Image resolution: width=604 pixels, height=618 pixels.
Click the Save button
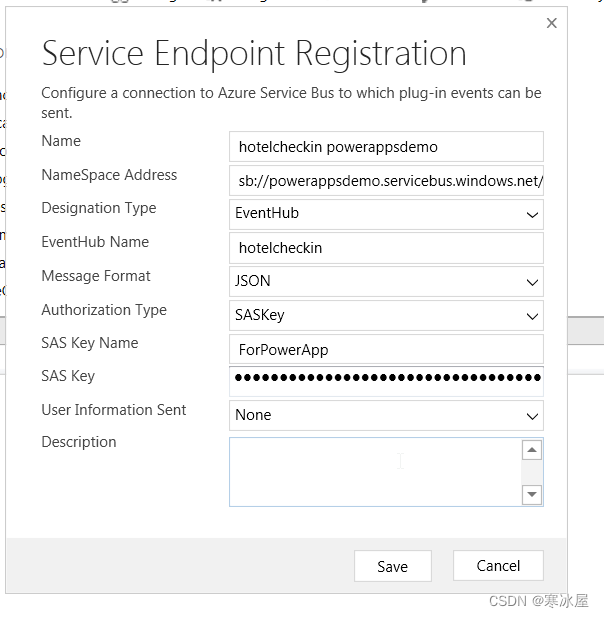392,566
